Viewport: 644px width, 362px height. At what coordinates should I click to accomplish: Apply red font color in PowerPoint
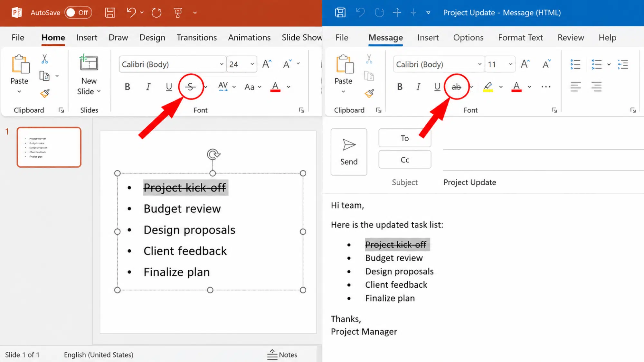(275, 87)
